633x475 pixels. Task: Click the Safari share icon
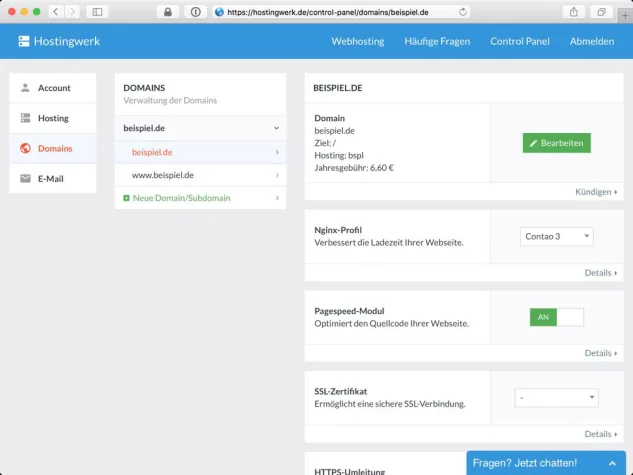pos(574,12)
